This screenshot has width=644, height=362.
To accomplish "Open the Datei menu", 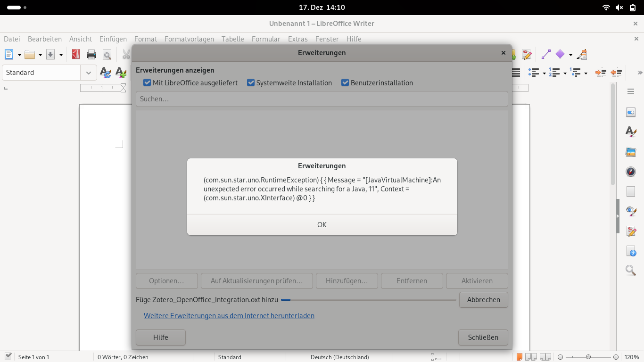I will 12,39.
